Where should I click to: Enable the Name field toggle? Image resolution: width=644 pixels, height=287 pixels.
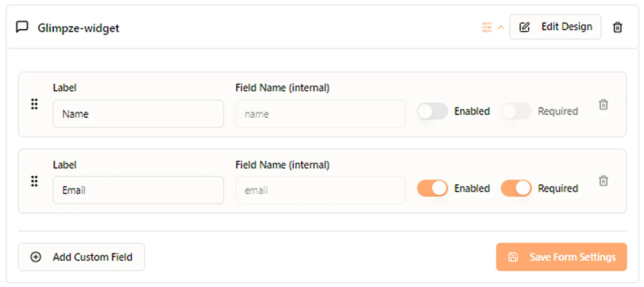[432, 111]
